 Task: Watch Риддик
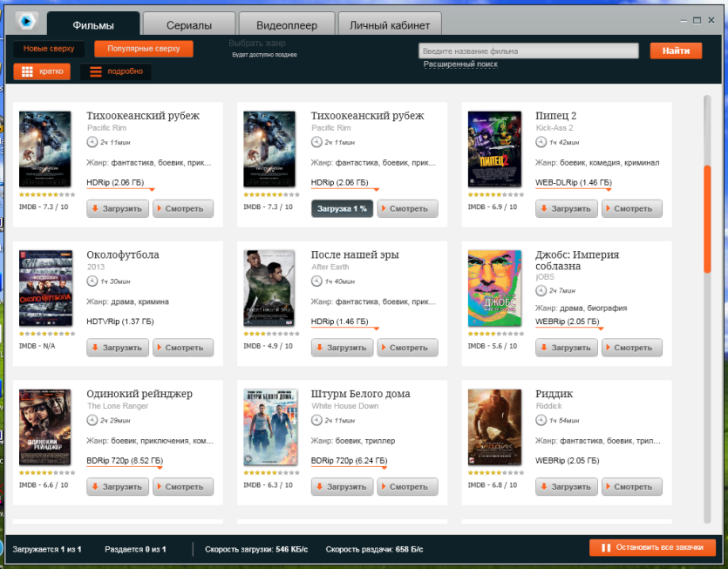pos(632,486)
